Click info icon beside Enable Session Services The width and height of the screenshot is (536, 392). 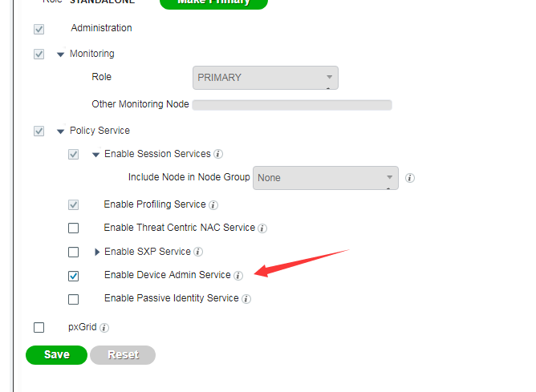coord(218,154)
